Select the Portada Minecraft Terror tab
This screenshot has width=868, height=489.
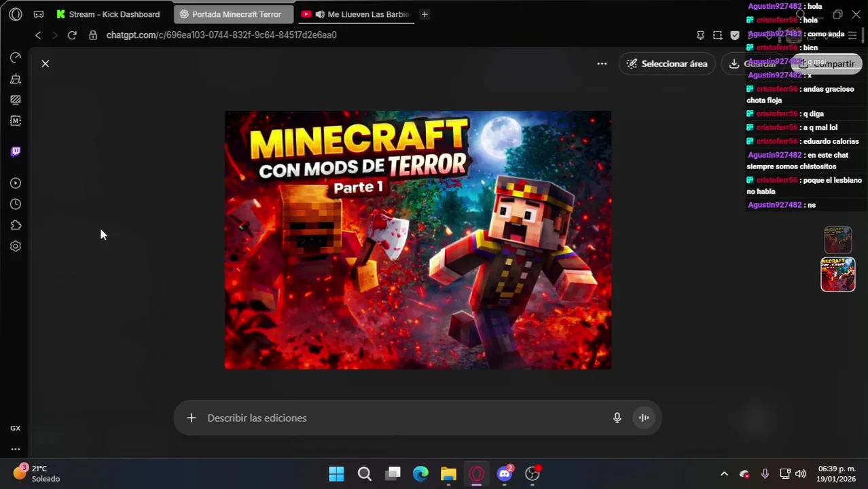pyautogui.click(x=233, y=14)
